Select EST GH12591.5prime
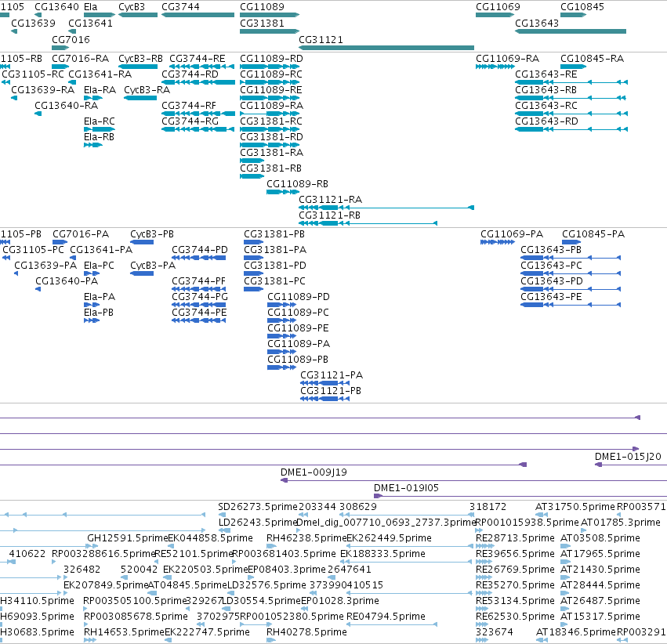This screenshot has width=667, height=644. pos(128,538)
